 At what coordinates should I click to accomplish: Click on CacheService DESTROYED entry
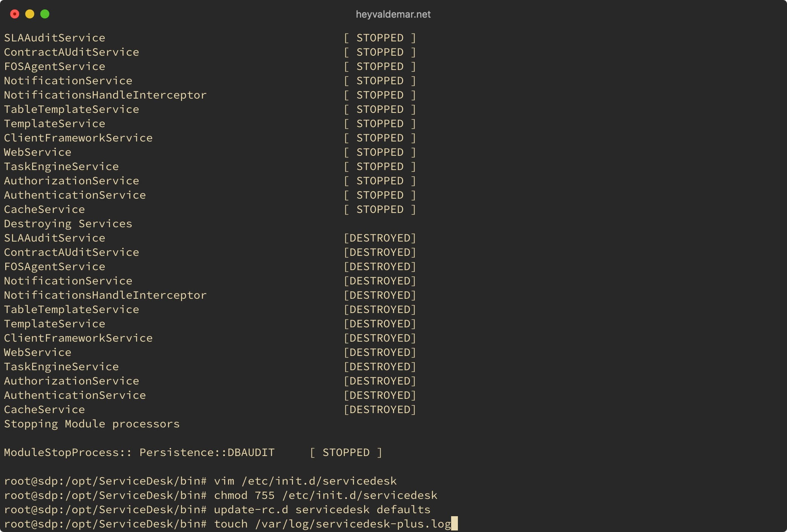point(210,409)
